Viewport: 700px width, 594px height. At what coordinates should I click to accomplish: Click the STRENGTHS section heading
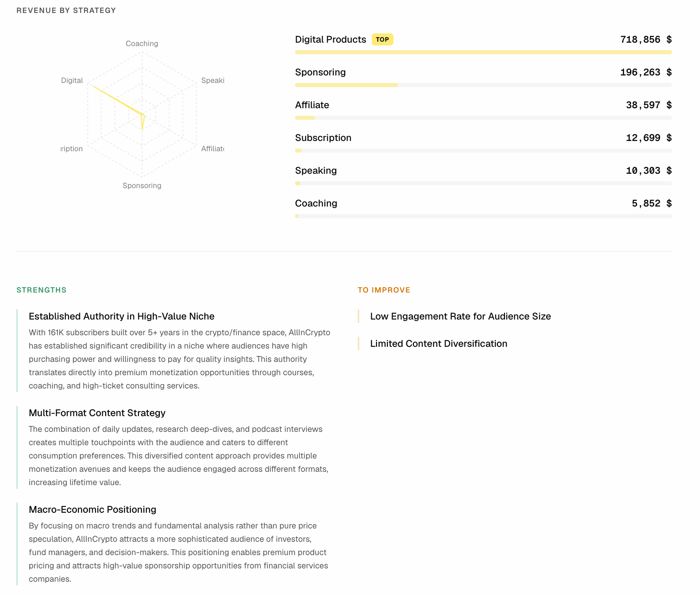[41, 290]
